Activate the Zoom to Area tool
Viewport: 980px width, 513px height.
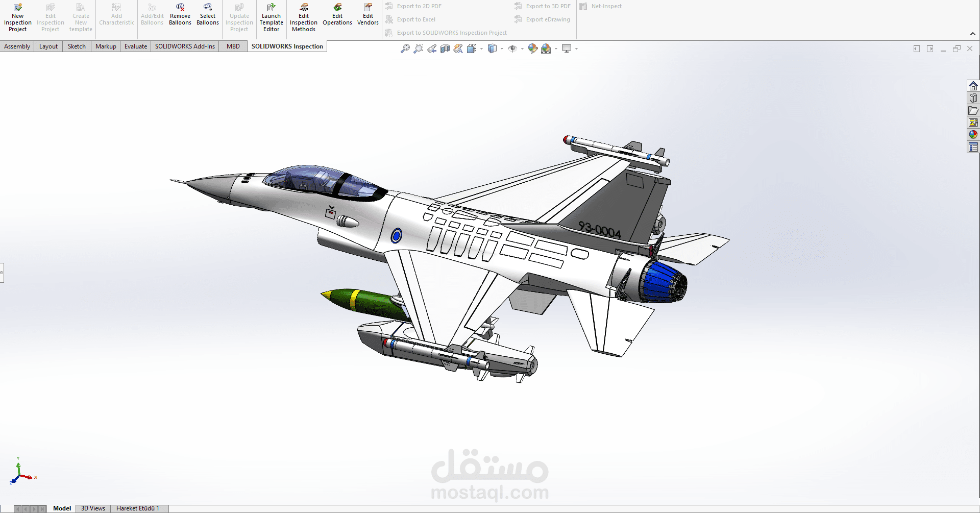pos(419,48)
